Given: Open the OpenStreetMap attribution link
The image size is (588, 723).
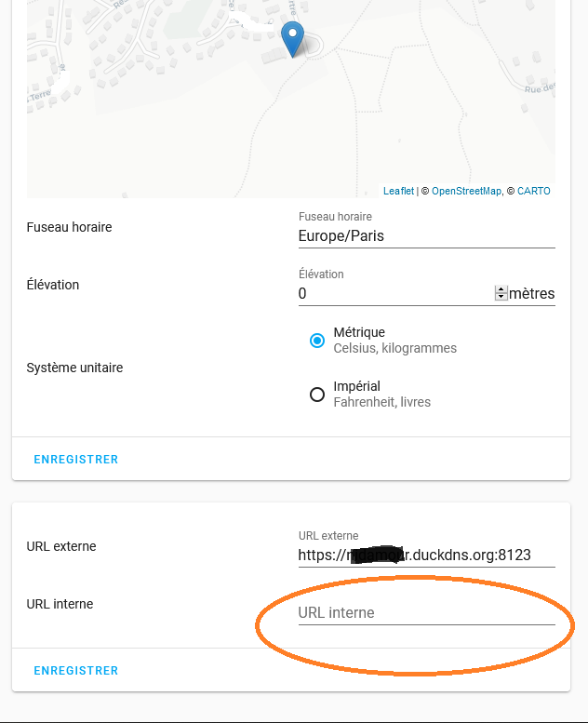Looking at the screenshot, I should [x=466, y=191].
